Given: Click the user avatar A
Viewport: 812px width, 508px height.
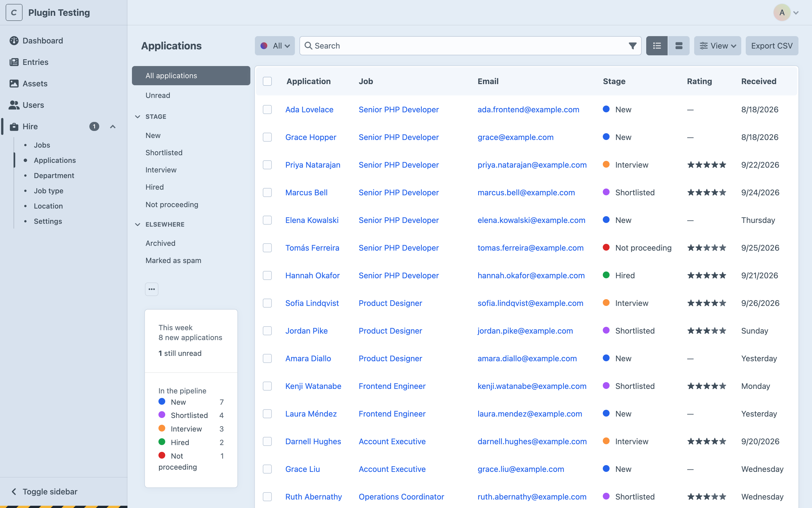Looking at the screenshot, I should [782, 12].
